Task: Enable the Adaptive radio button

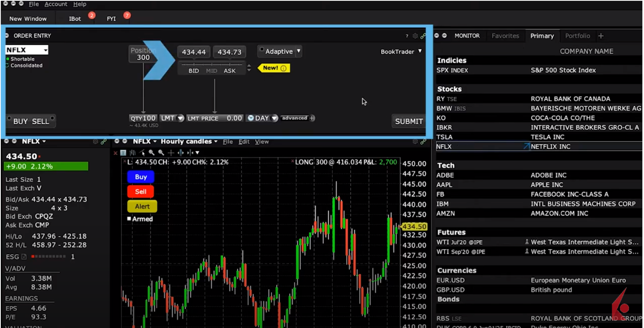Action: click(x=262, y=50)
